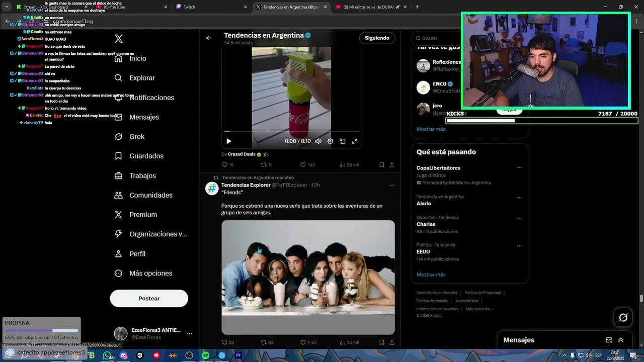Open the Friends cast photo

coord(308,278)
